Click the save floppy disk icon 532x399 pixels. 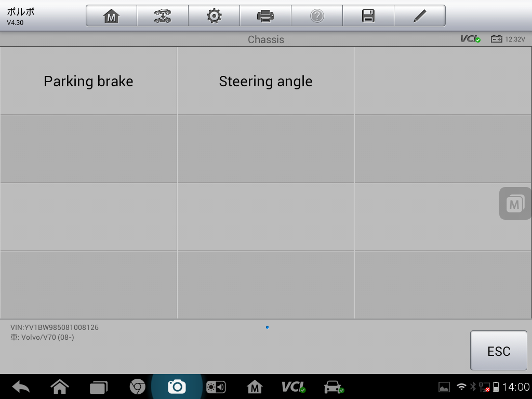(368, 16)
